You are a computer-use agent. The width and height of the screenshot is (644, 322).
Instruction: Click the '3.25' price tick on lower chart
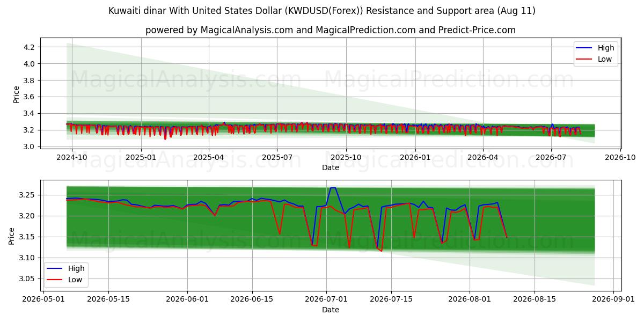pyautogui.click(x=28, y=195)
